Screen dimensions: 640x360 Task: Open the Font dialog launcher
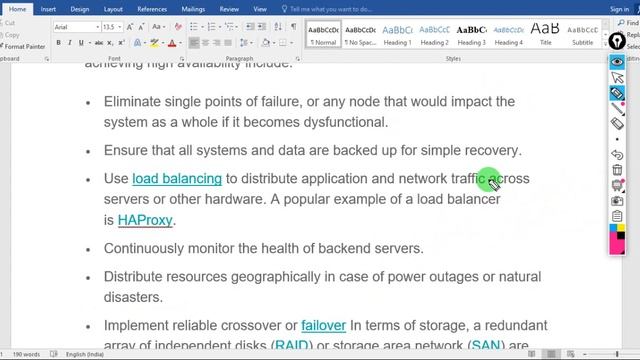(182, 59)
